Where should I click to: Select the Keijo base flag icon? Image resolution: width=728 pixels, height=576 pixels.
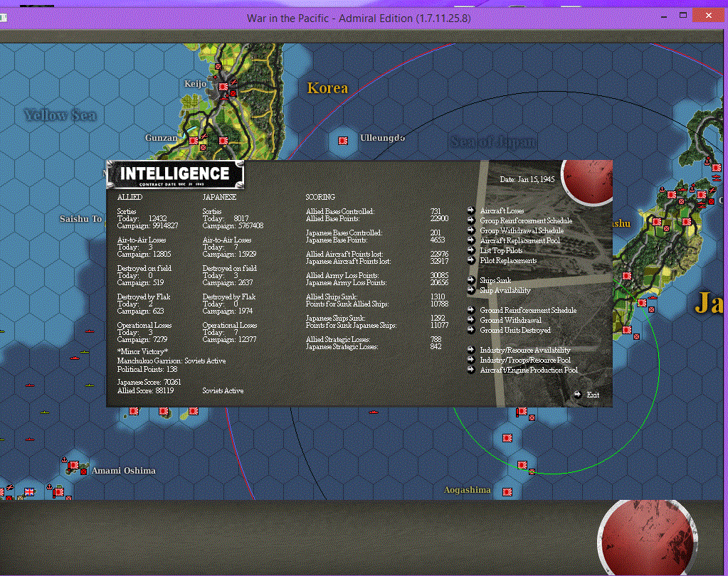223,87
